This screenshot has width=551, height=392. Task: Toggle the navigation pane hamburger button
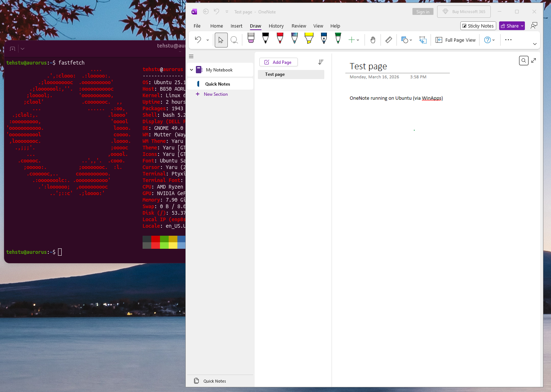click(191, 56)
